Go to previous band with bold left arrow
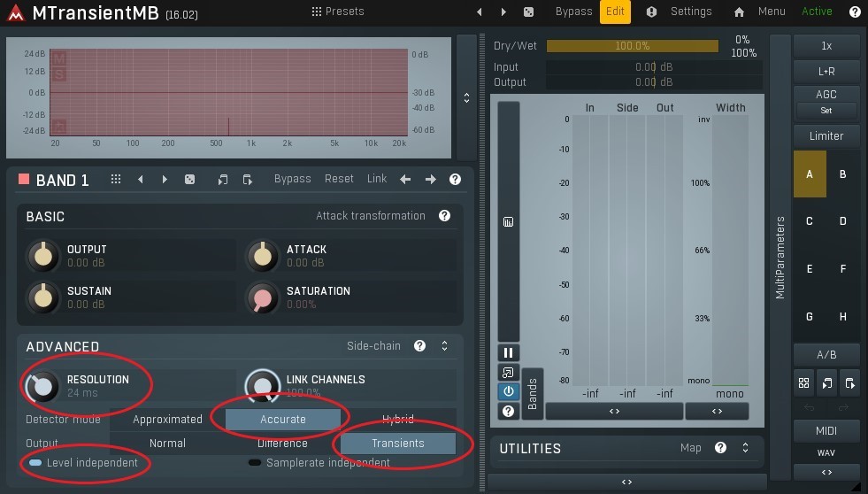The image size is (868, 494). [x=405, y=179]
